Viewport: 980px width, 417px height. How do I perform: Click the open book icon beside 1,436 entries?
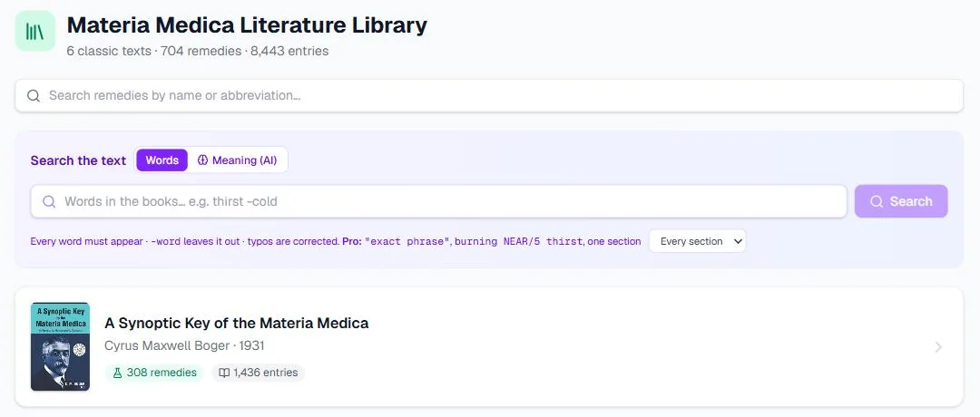click(x=224, y=373)
